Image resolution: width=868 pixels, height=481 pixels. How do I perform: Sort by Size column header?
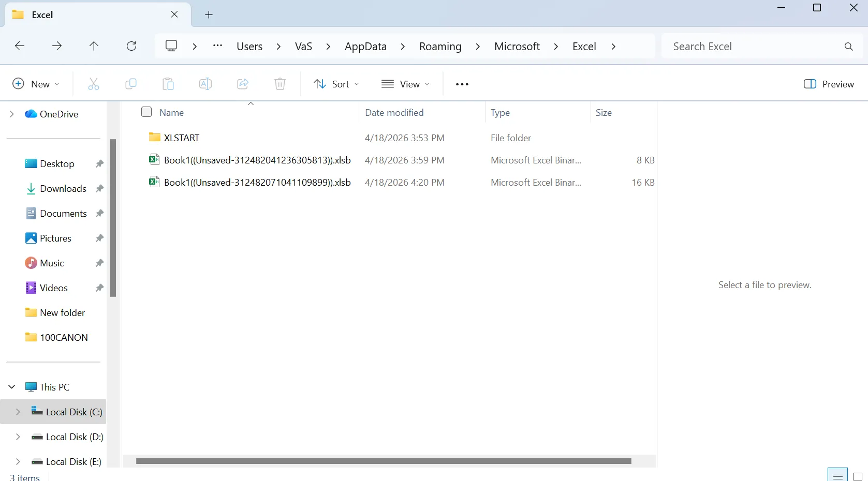tap(604, 112)
